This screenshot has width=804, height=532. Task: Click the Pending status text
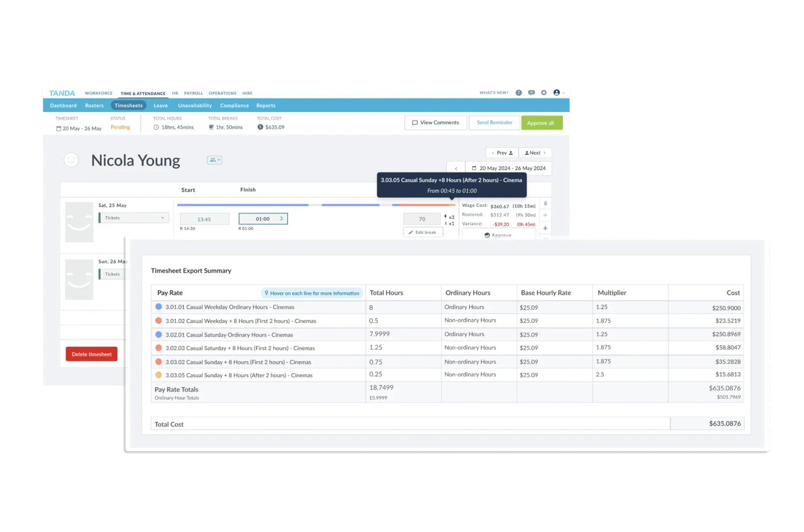[121, 127]
